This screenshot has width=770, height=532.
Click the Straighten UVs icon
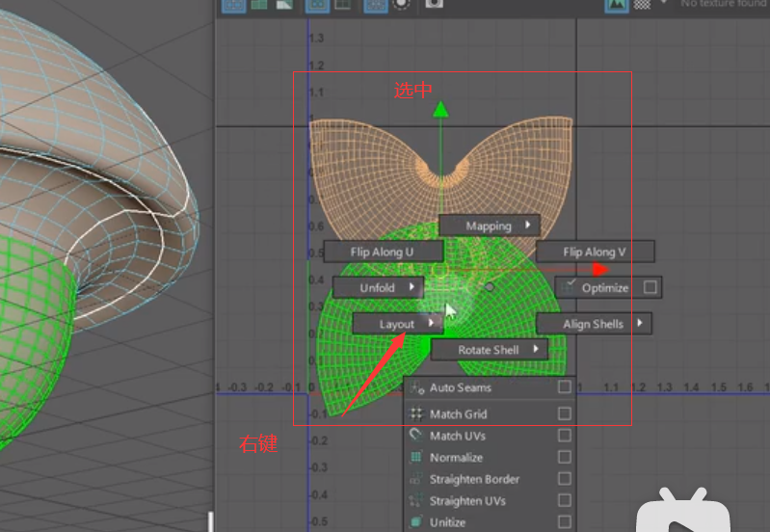tap(416, 501)
